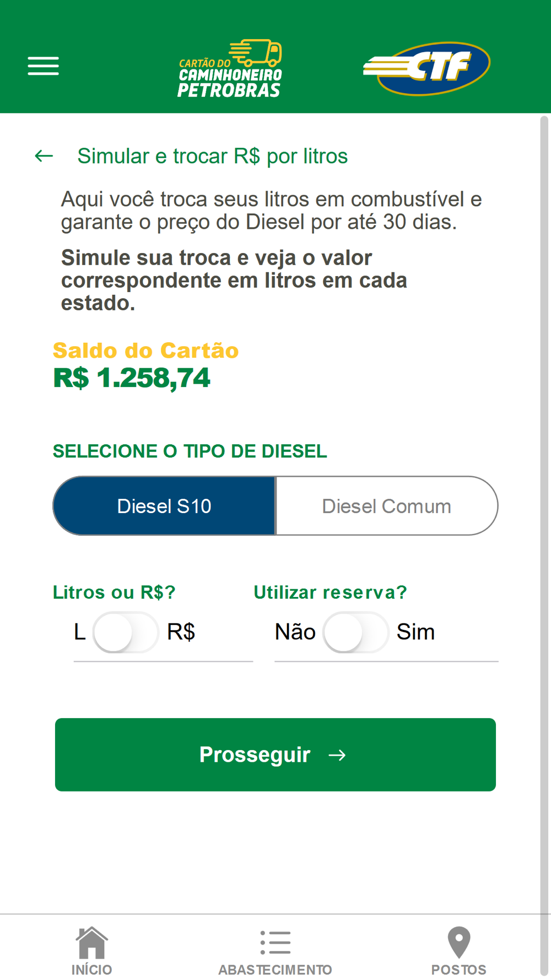
Task: Tap the Início home icon
Action: point(91,943)
